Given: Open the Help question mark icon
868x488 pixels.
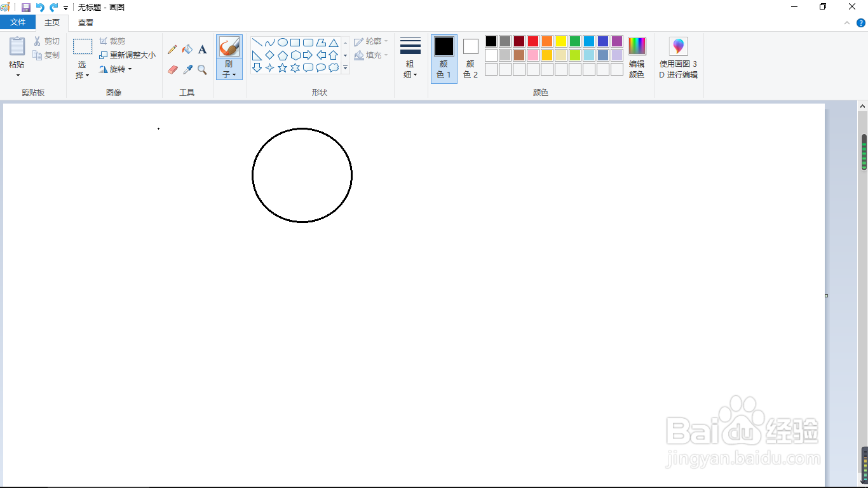Looking at the screenshot, I should click(x=861, y=23).
